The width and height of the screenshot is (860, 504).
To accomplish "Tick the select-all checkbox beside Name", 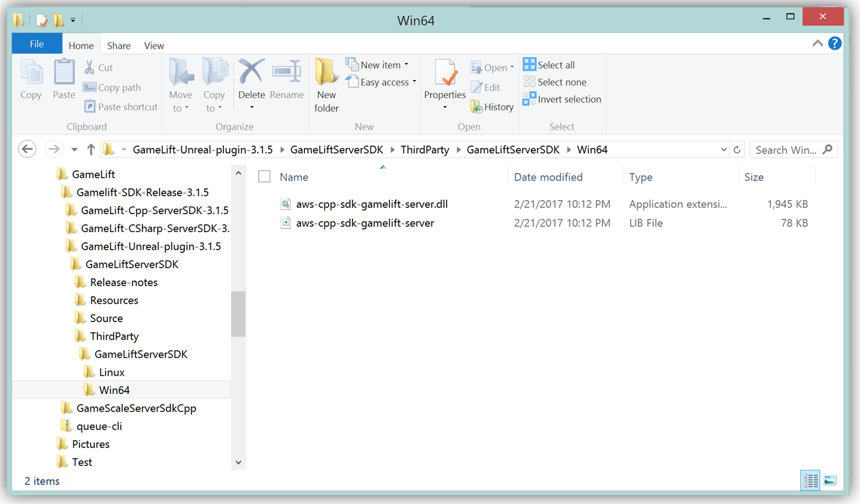I will coord(265,177).
